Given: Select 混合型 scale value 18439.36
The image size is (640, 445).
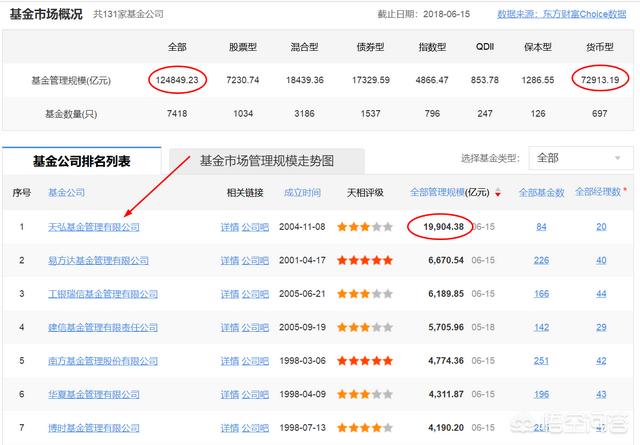Looking at the screenshot, I should pyautogui.click(x=304, y=80).
